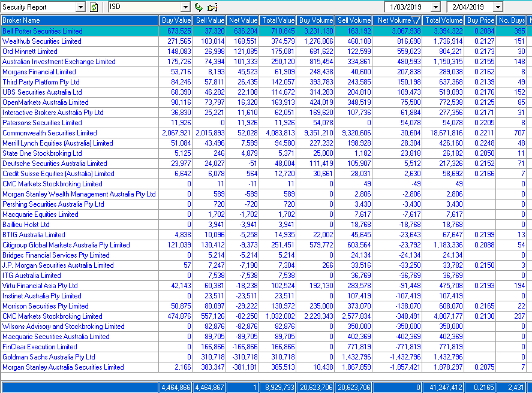Screen dimensions: 532x393
Task: Select Commonwealth Securities Limited row
Action: (266, 133)
